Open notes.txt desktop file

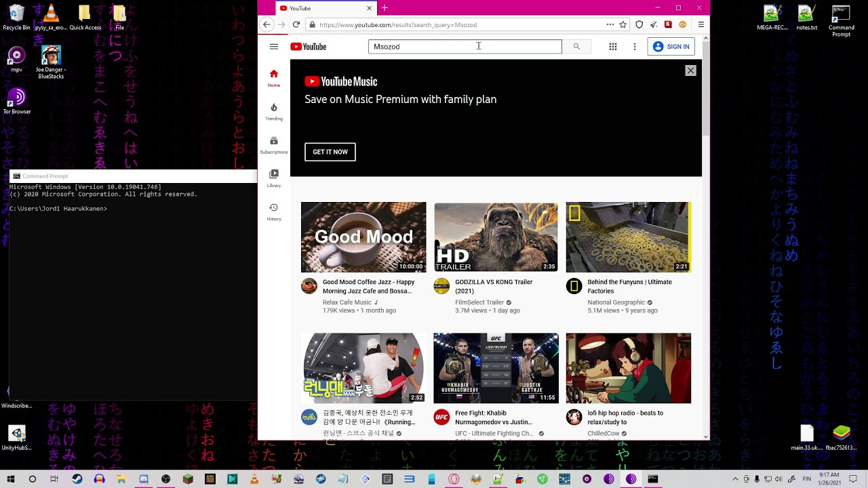tap(806, 17)
